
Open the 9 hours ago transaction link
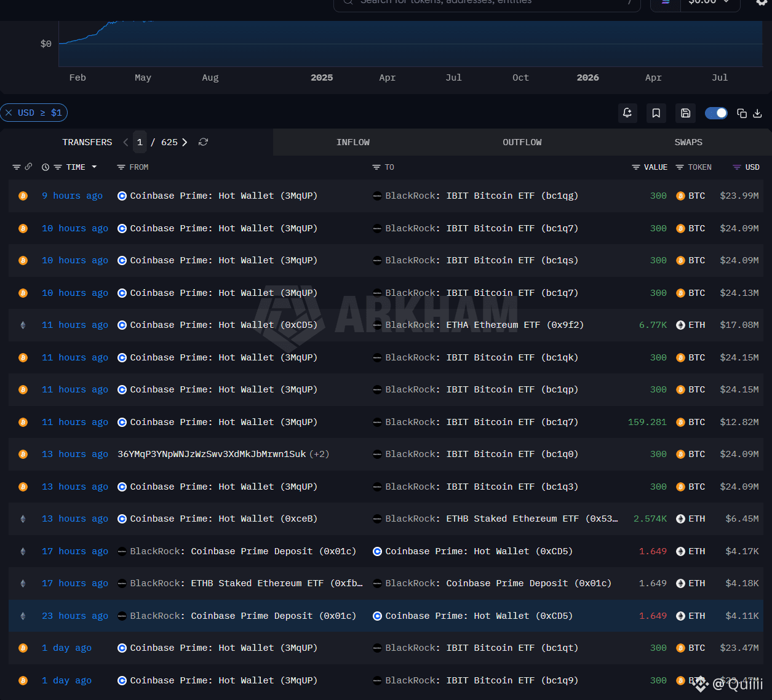coord(72,196)
